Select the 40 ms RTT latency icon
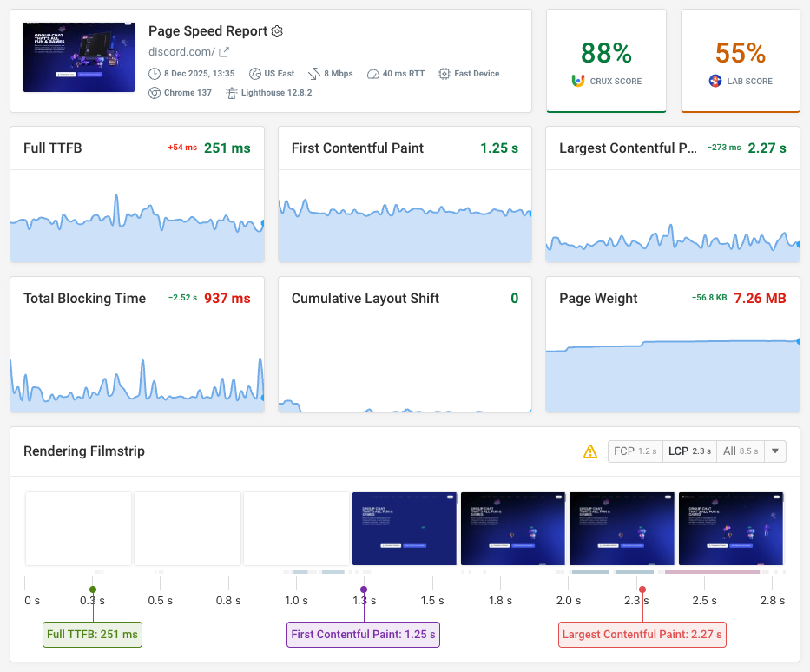810x672 pixels. pos(372,74)
